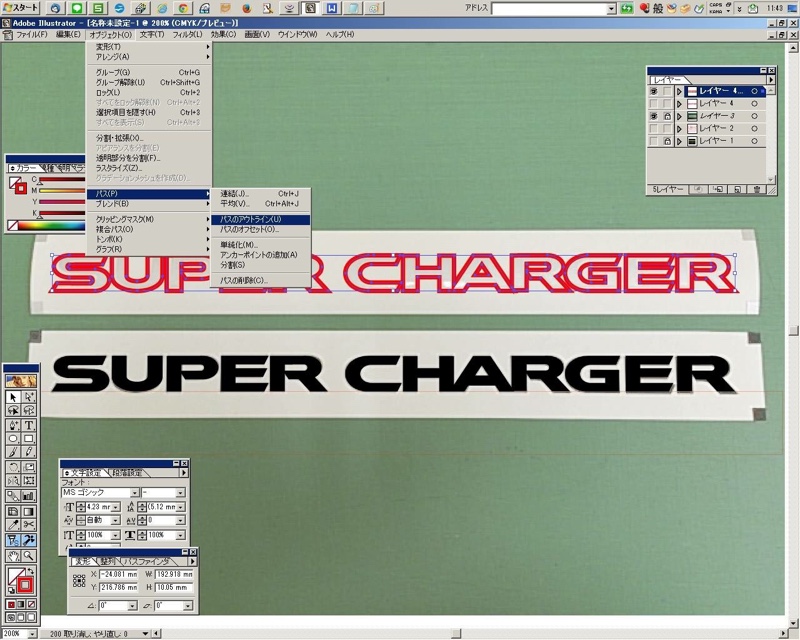Open the Character panel flyout menu
This screenshot has height=640, width=800.
[184, 473]
